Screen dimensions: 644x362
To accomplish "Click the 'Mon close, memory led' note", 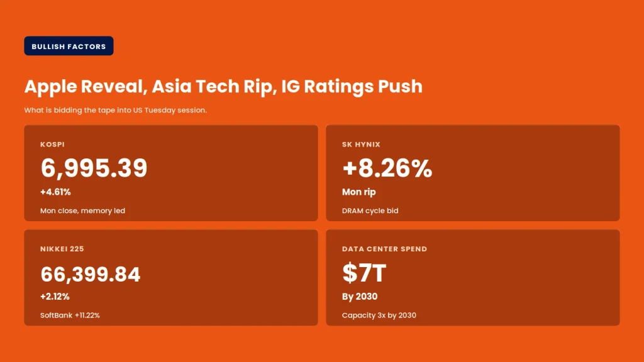I will (82, 211).
